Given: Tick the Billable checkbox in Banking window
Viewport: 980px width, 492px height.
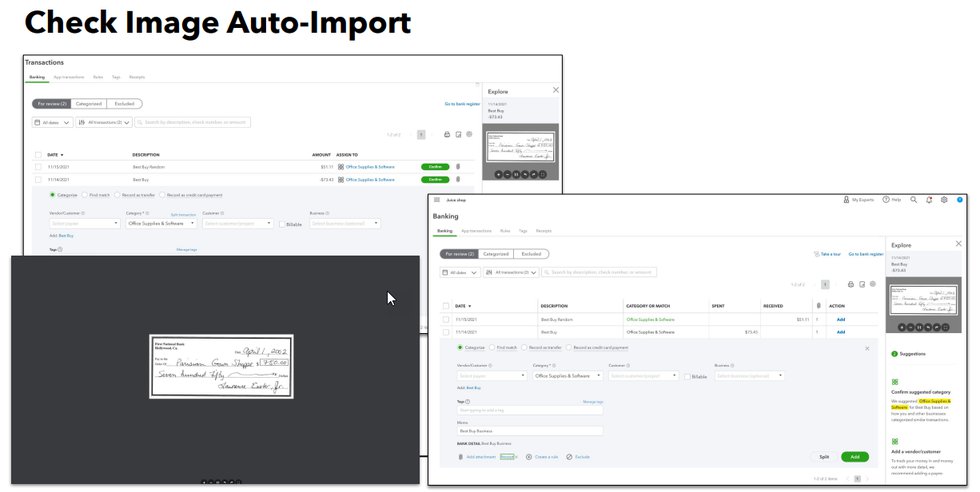Looking at the screenshot, I should point(687,376).
